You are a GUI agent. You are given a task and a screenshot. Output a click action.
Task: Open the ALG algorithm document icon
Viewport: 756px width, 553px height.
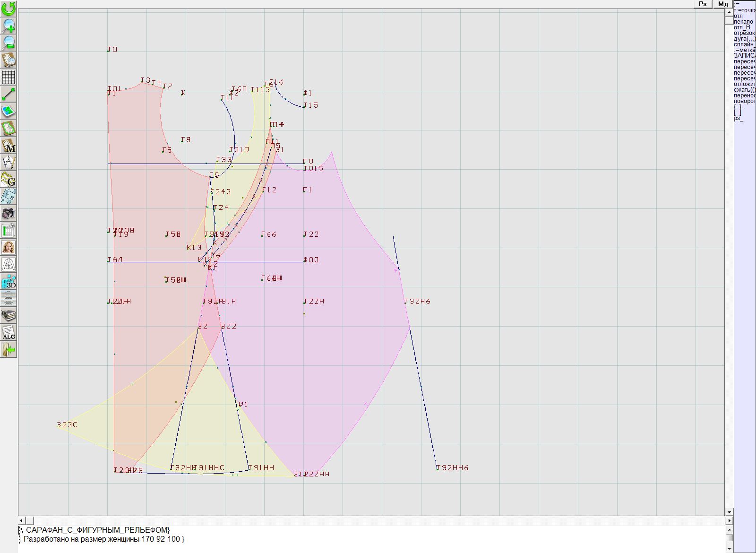(9, 332)
